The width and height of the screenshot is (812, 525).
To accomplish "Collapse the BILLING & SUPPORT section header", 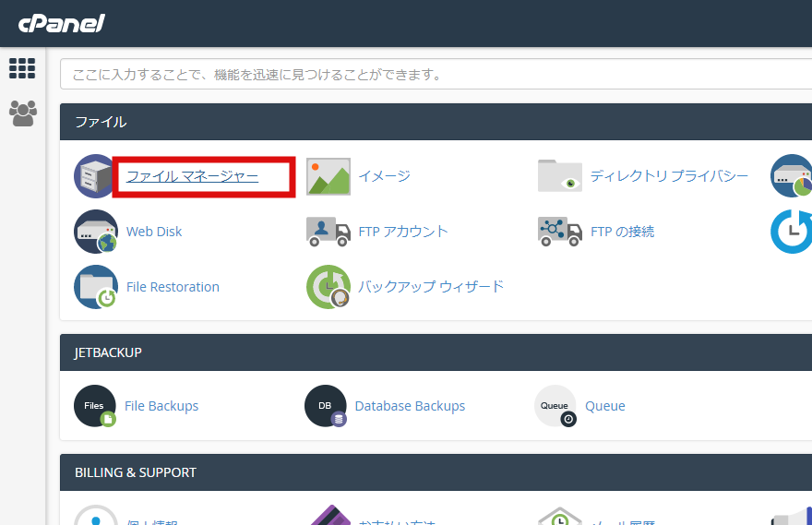I will [436, 472].
